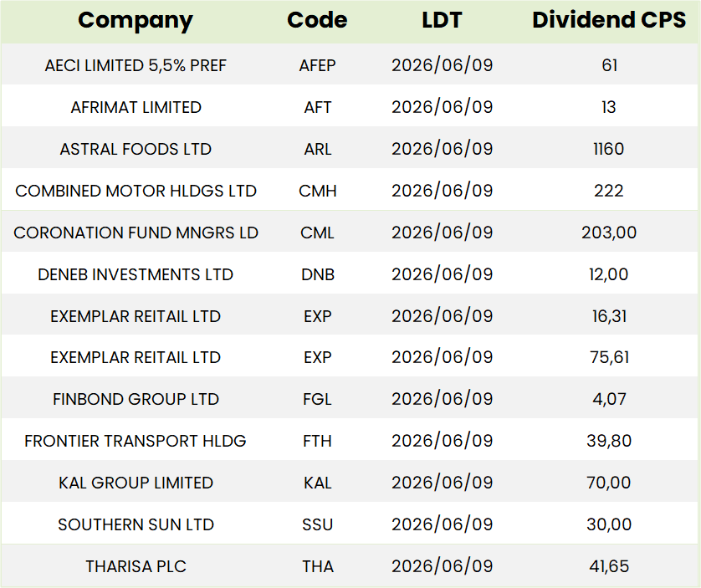Click the FTH code cell

317,442
